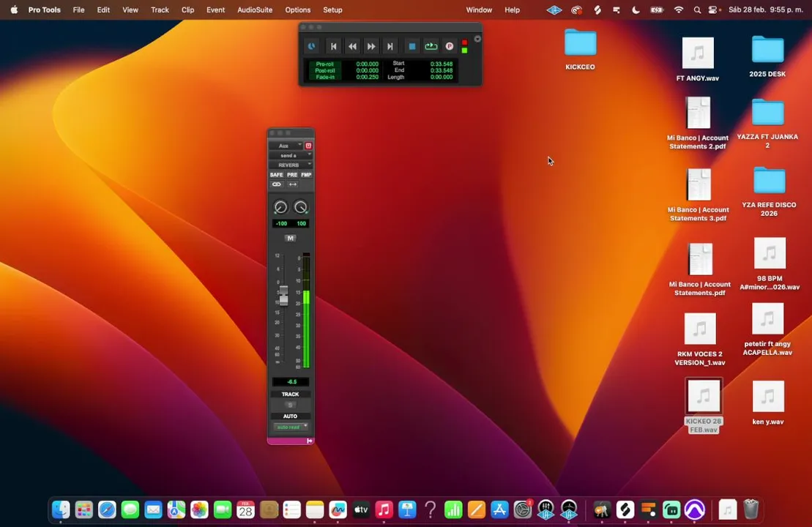
Task: Open the File menu
Action: tap(79, 10)
